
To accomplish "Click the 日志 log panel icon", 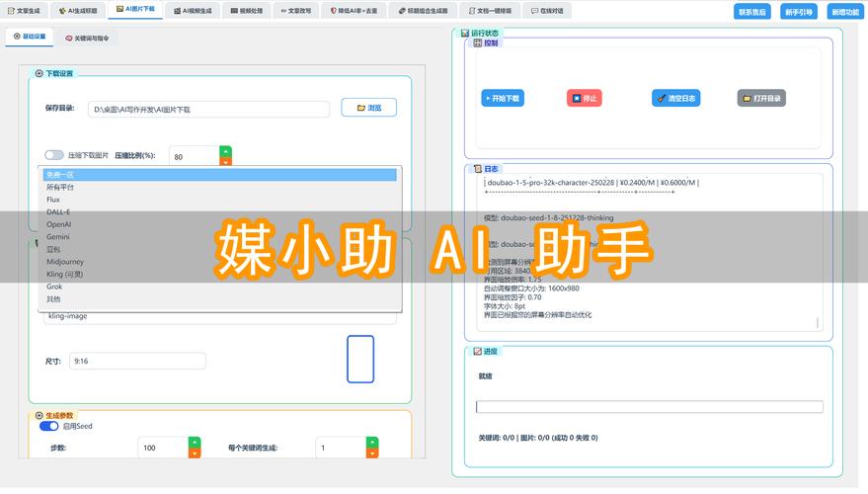I will (478, 169).
